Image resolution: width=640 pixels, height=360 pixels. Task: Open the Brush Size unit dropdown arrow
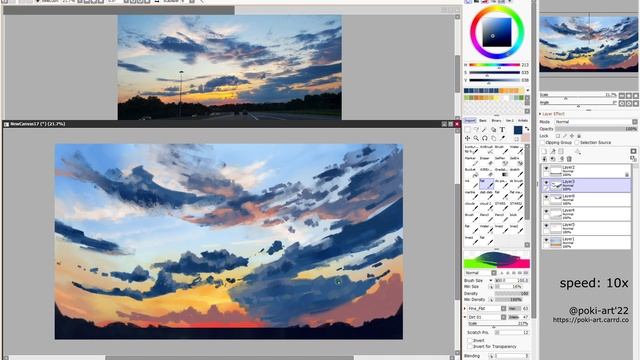(x=491, y=280)
